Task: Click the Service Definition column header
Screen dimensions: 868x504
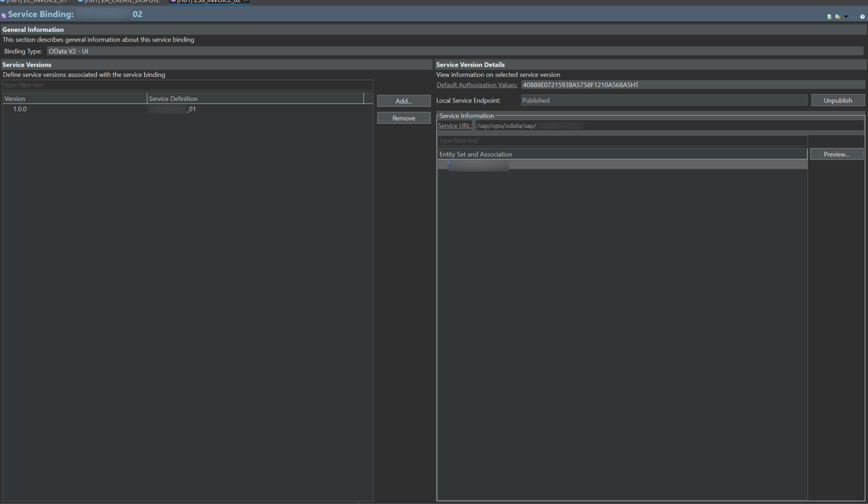Action: 255,99
